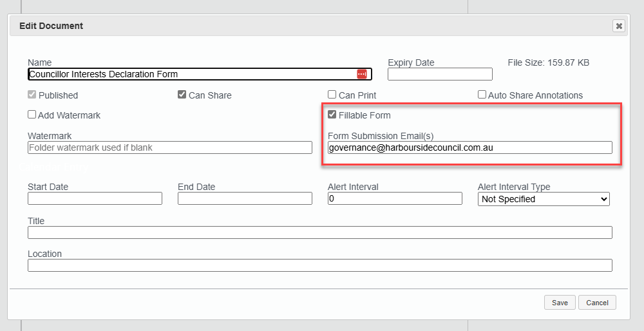Select the End Date input
This screenshot has height=331, width=644.
[x=245, y=198]
